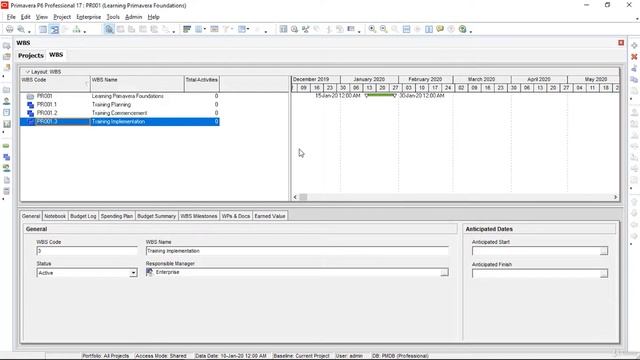This screenshot has width=640, height=360.
Task: Open the Anticipated Finish date picker button
Action: [604, 273]
